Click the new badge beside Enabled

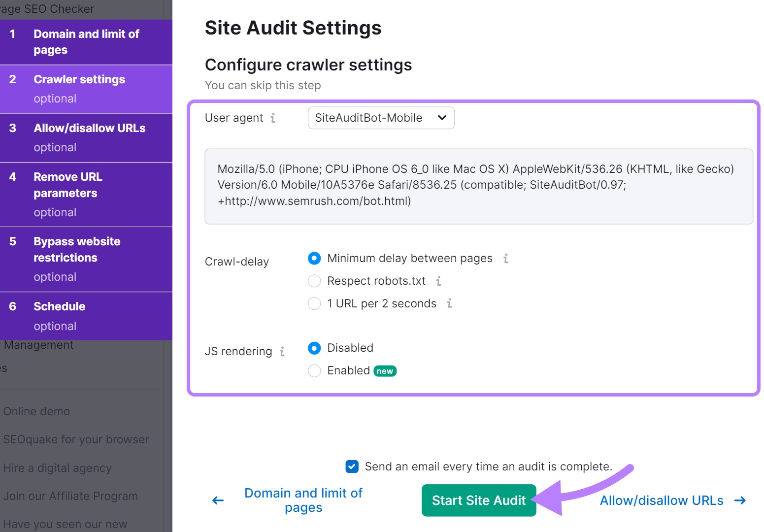(x=384, y=370)
